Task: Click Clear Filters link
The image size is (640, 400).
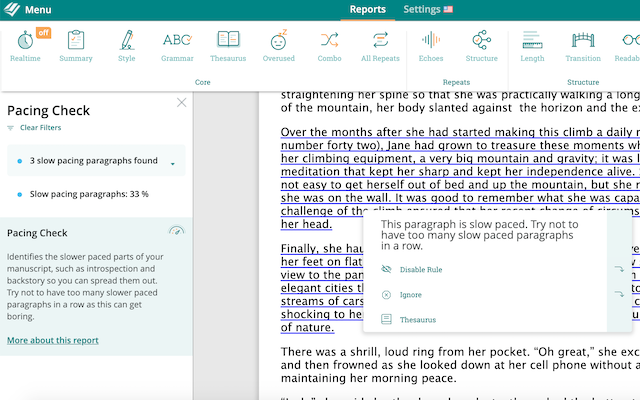Action: (40, 127)
